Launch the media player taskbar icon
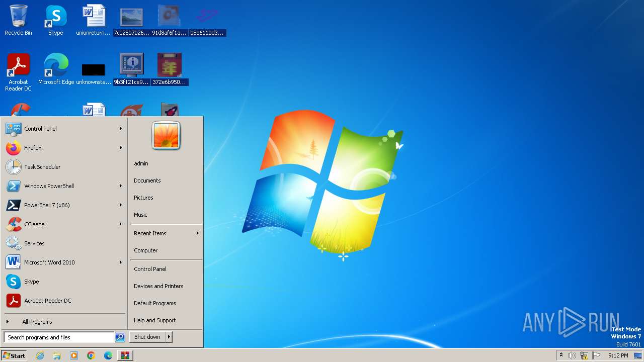644x362 pixels. point(74,355)
